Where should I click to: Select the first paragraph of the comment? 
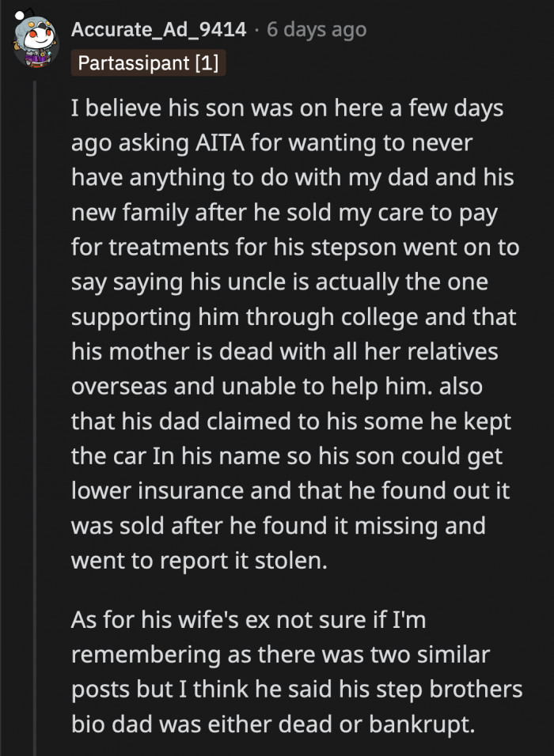point(293,332)
